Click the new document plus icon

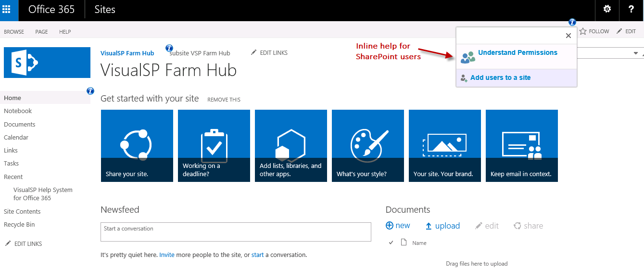coord(390,226)
